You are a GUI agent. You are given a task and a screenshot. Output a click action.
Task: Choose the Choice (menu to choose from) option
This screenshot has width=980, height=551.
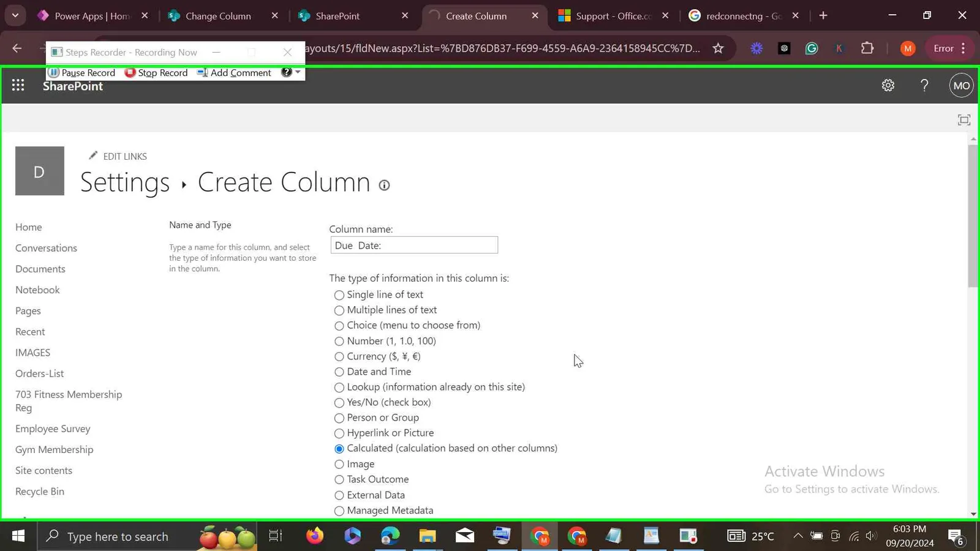click(339, 326)
